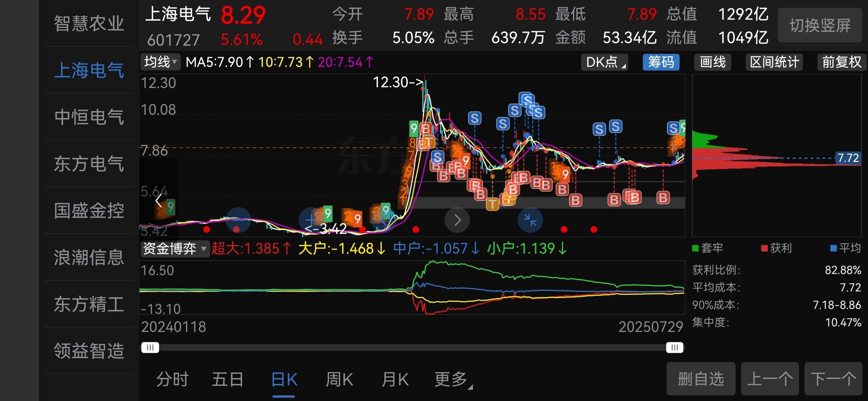Click the 删自选 button
Viewport: 868px width, 401px height.
coord(701,379)
